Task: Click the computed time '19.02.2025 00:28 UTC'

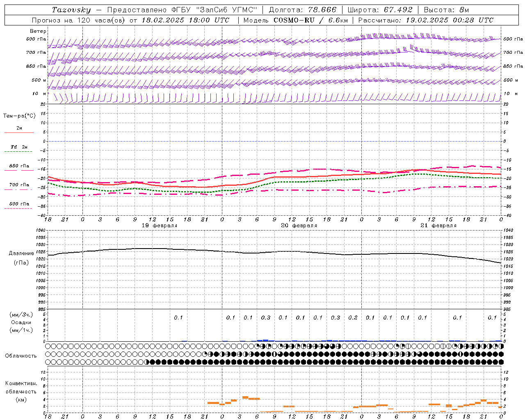Action: point(450,20)
